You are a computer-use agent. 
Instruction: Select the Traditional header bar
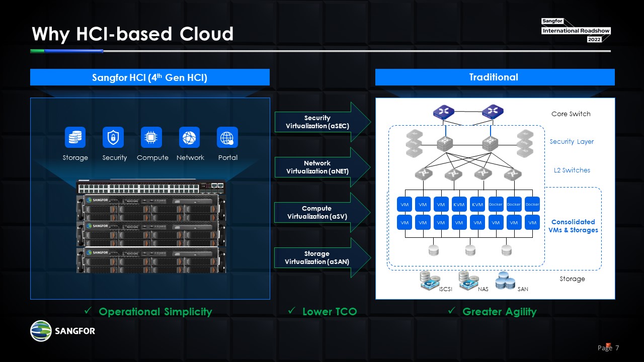495,77
